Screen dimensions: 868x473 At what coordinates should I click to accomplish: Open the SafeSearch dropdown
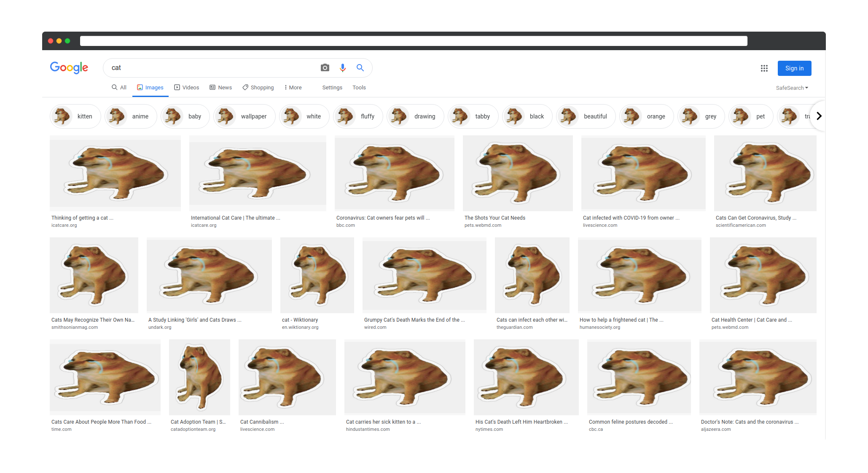coord(792,88)
